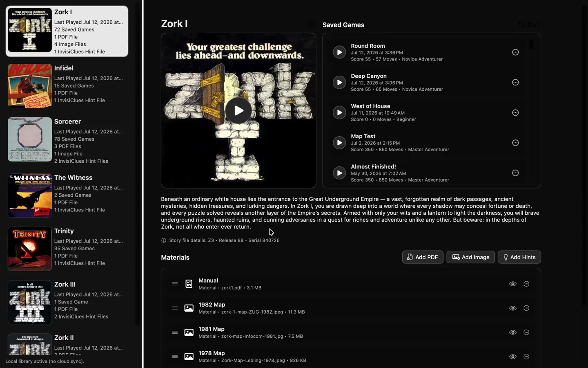Click the Manual material name
Screen dimensions: 588x368
(x=208, y=280)
